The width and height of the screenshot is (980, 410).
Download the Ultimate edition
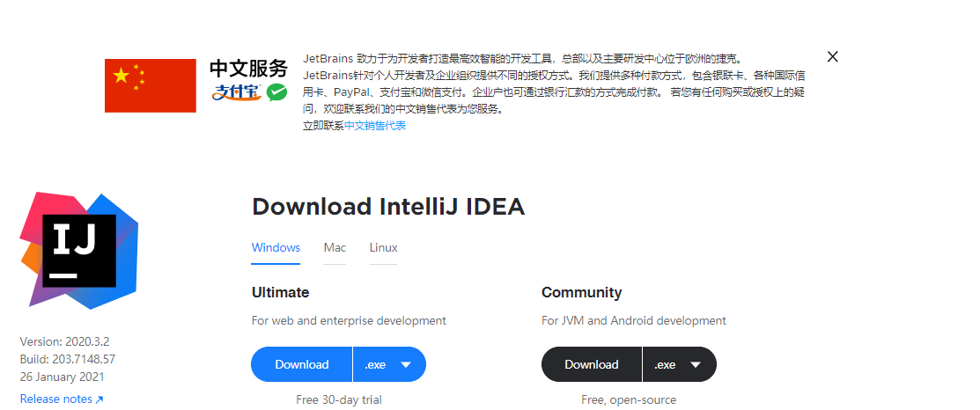pos(302,364)
